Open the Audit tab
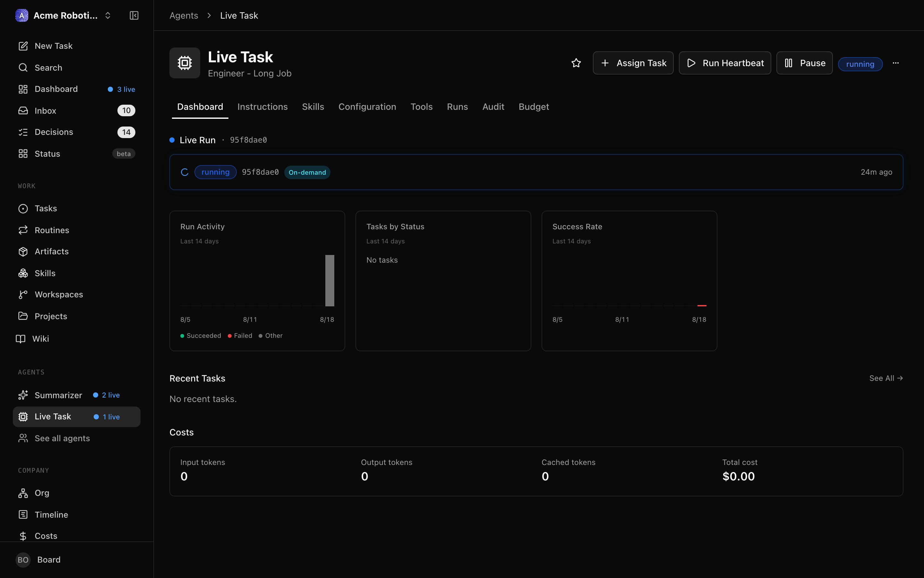This screenshot has height=578, width=924. point(493,107)
